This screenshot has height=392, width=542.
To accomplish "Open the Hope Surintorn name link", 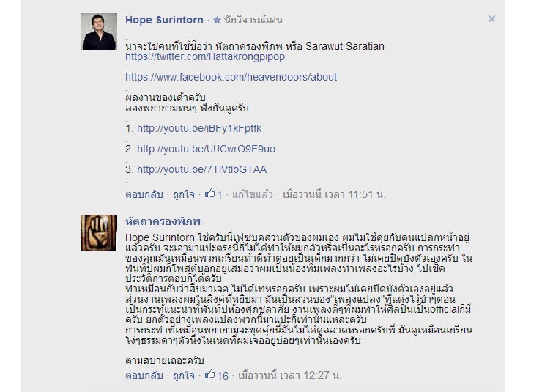I will pyautogui.click(x=164, y=20).
